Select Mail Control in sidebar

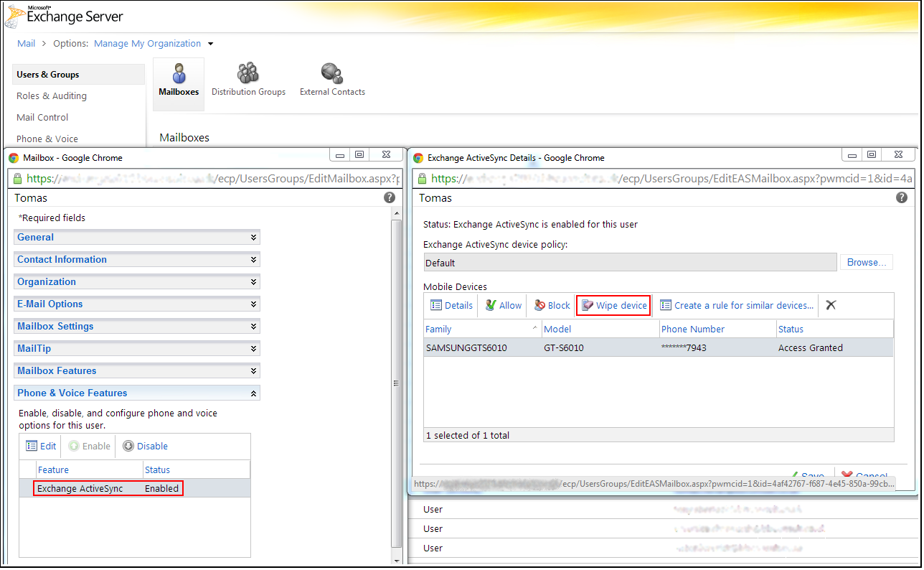[x=42, y=118]
